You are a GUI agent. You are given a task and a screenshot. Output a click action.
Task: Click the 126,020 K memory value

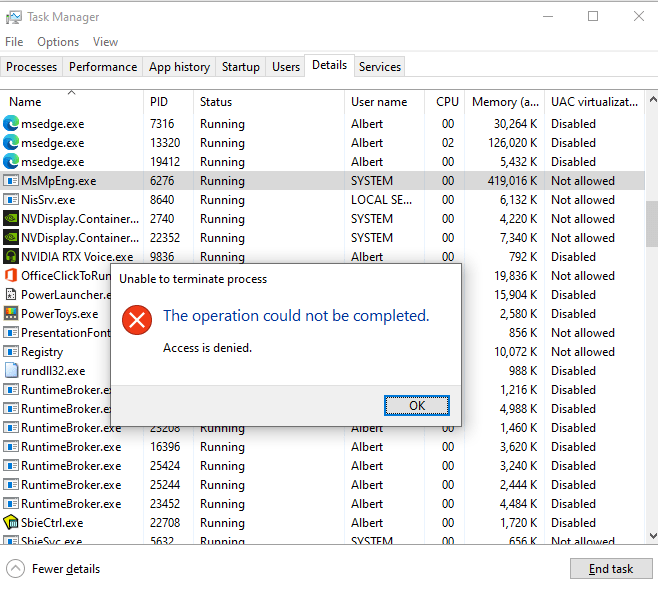coord(512,143)
